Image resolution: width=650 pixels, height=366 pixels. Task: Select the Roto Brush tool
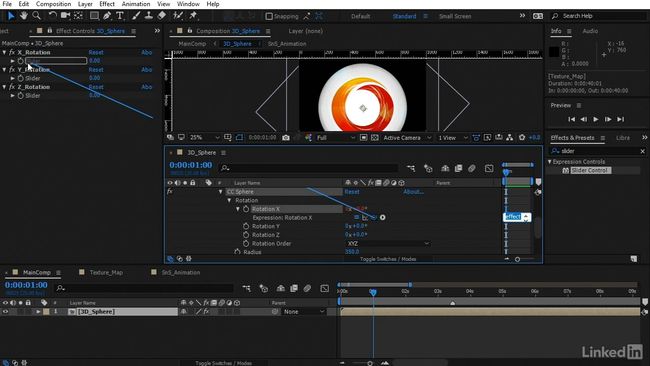click(178, 16)
